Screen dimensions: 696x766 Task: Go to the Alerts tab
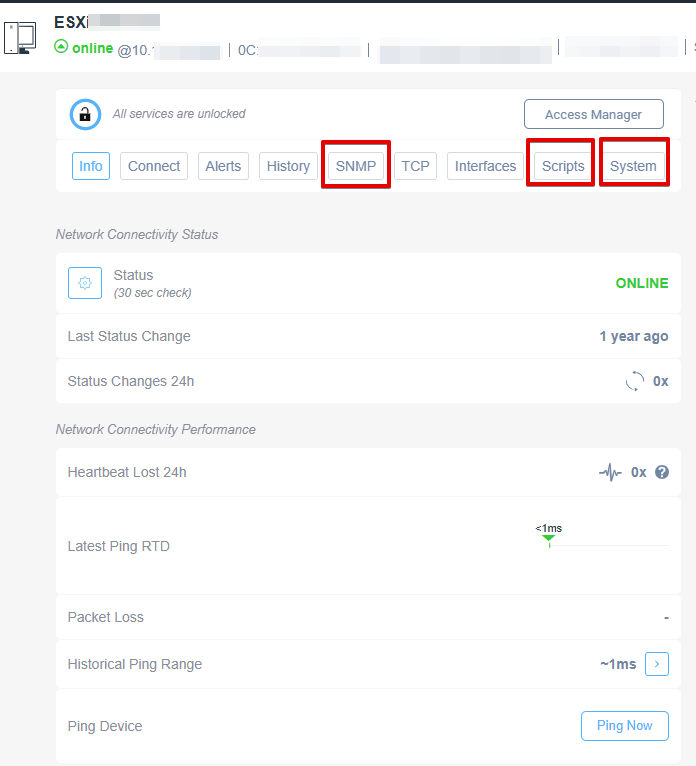point(223,166)
